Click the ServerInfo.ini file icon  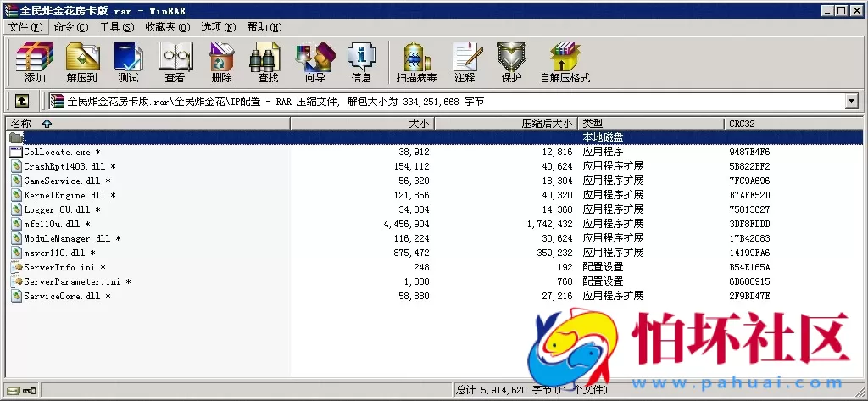(x=16, y=267)
